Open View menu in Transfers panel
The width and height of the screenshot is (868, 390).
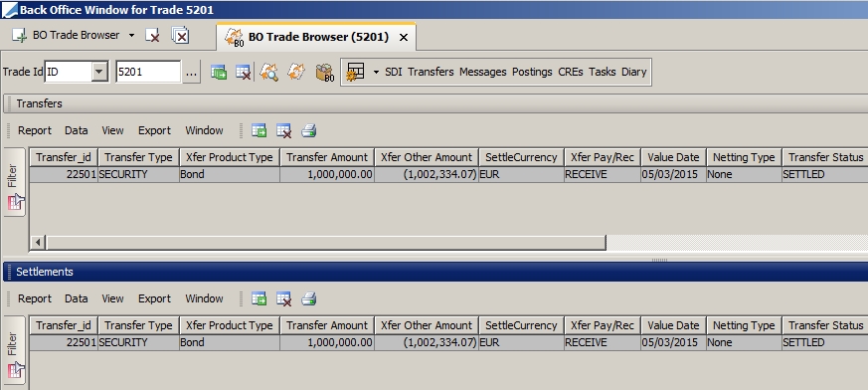pos(112,130)
